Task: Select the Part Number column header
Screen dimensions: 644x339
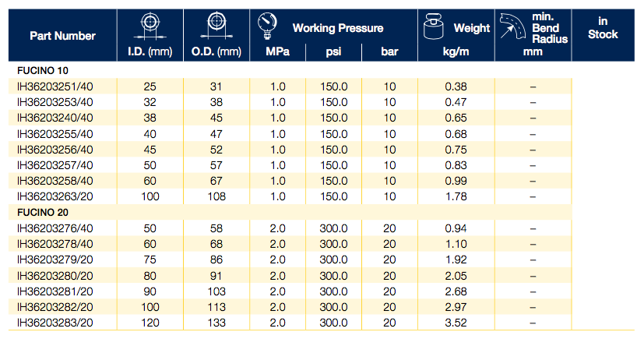Action: (x=63, y=36)
